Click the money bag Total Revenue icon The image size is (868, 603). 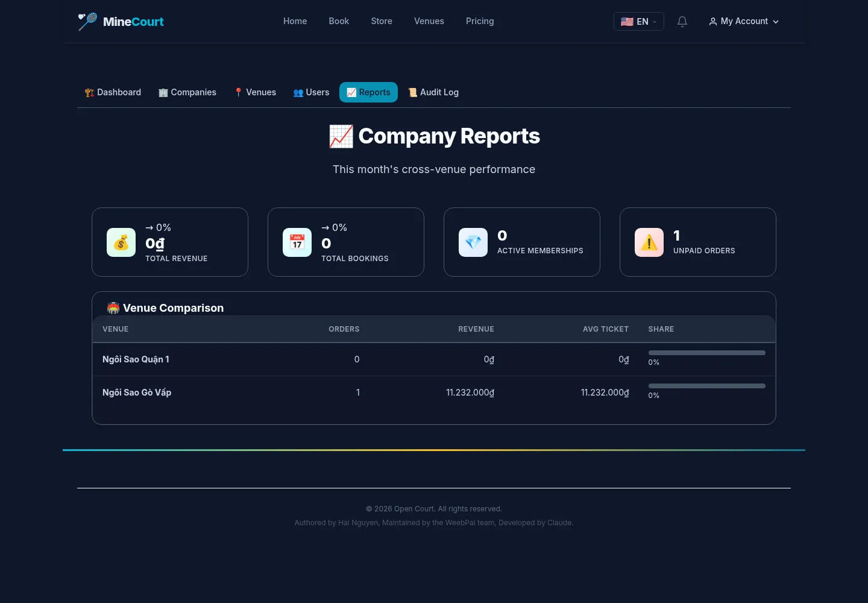click(121, 242)
